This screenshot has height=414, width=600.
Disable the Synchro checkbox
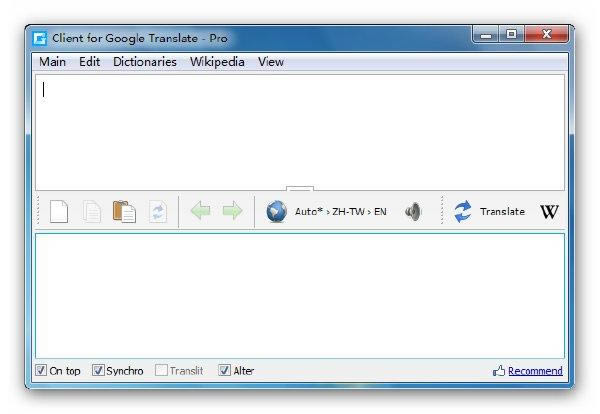click(x=98, y=370)
